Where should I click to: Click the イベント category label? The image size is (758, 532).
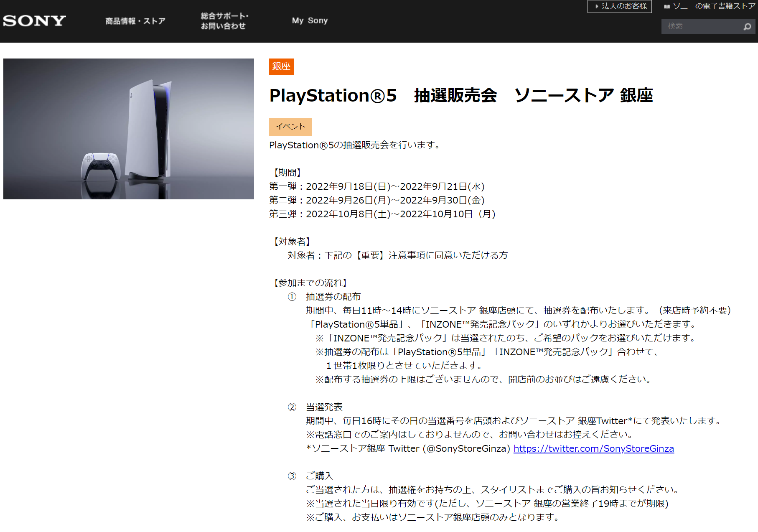pyautogui.click(x=290, y=127)
